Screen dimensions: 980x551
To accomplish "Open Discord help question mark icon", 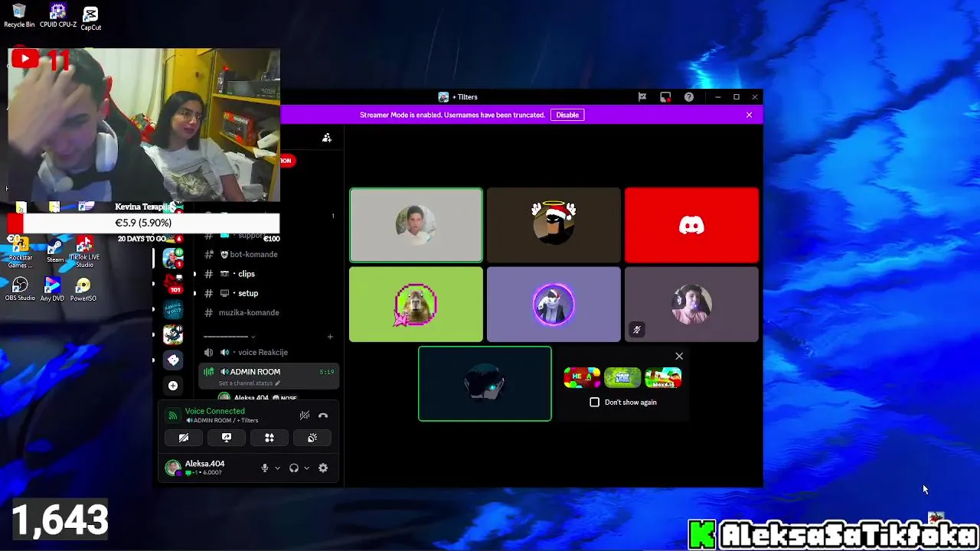I will 689,97.
